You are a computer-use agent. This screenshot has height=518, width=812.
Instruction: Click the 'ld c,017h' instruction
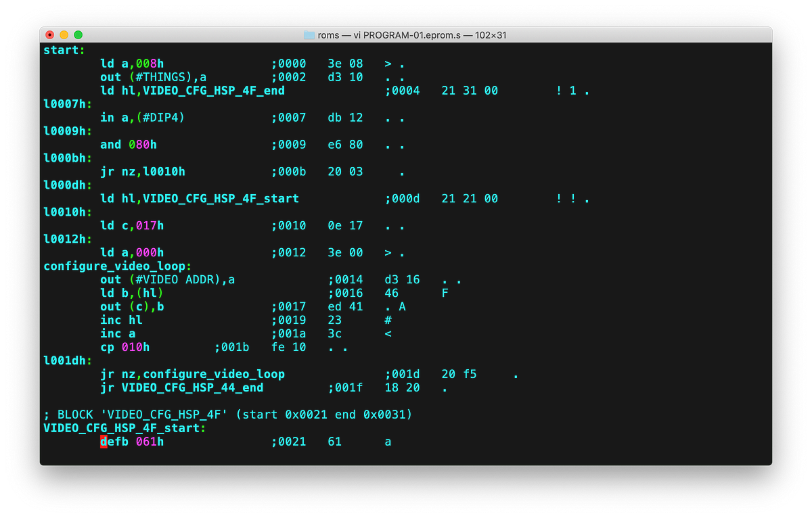pyautogui.click(x=132, y=226)
